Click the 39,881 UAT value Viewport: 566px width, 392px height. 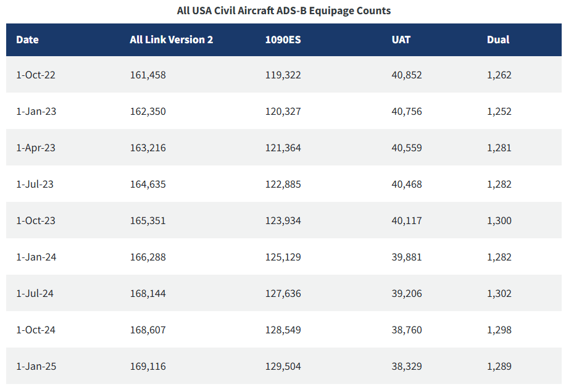(407, 257)
